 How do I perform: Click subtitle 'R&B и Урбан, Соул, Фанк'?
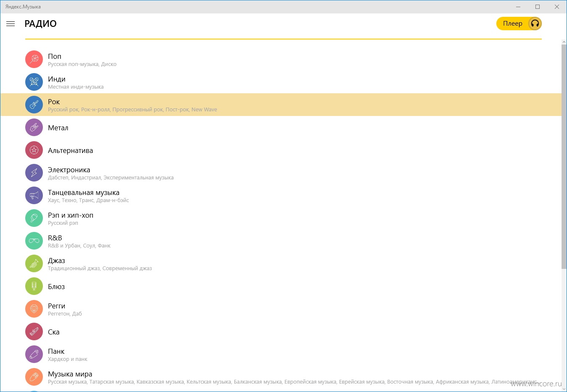tap(79, 246)
